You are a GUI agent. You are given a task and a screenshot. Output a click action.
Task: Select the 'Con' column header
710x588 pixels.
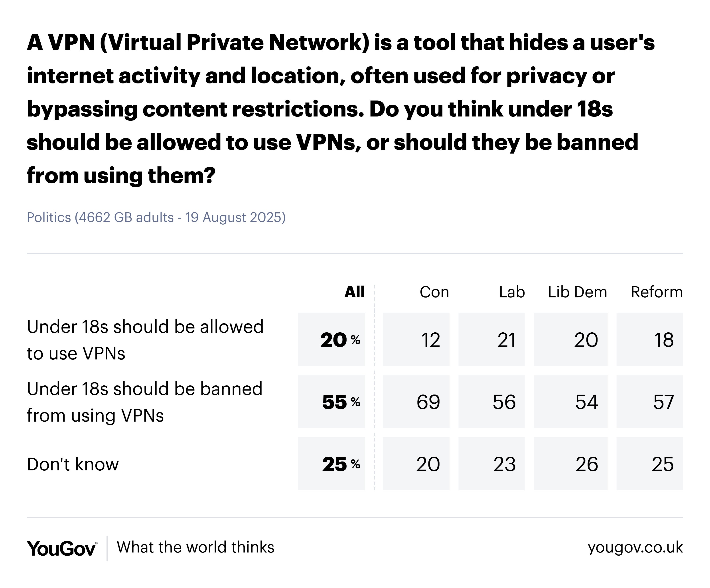[x=434, y=292]
